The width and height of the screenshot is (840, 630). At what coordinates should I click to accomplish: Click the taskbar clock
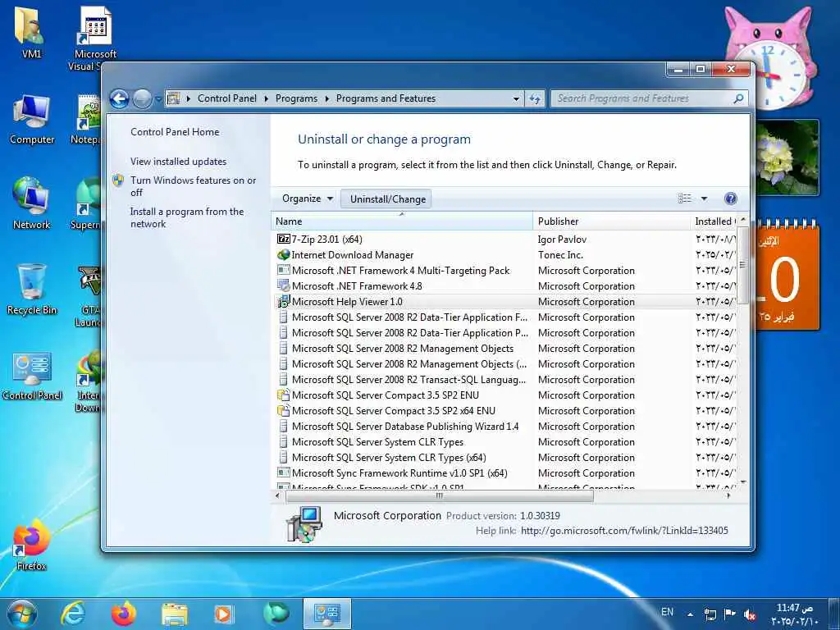pyautogui.click(x=794, y=614)
